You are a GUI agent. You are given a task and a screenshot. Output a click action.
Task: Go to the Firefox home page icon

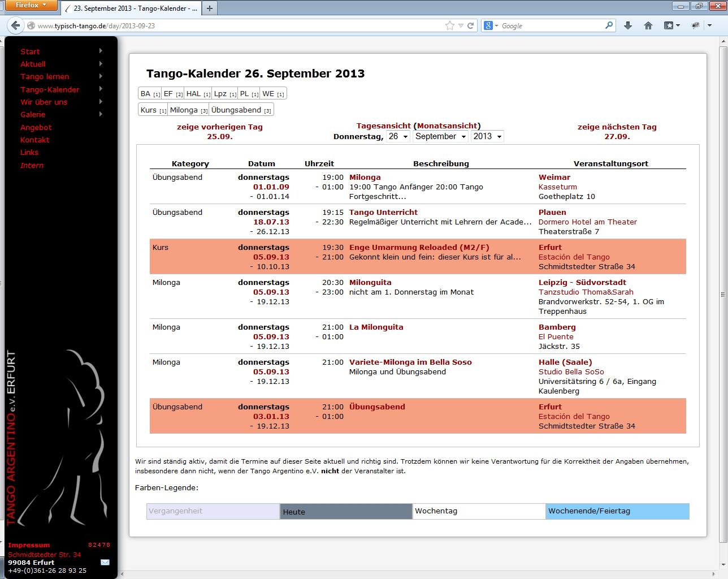click(648, 25)
